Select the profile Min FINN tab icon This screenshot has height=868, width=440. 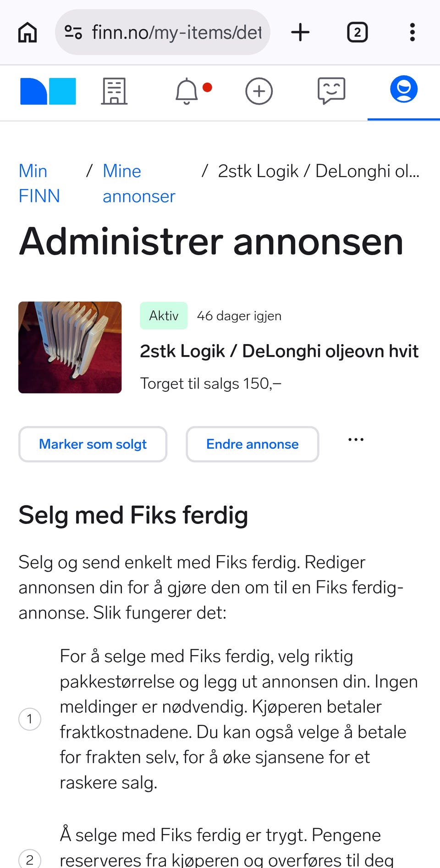[403, 89]
